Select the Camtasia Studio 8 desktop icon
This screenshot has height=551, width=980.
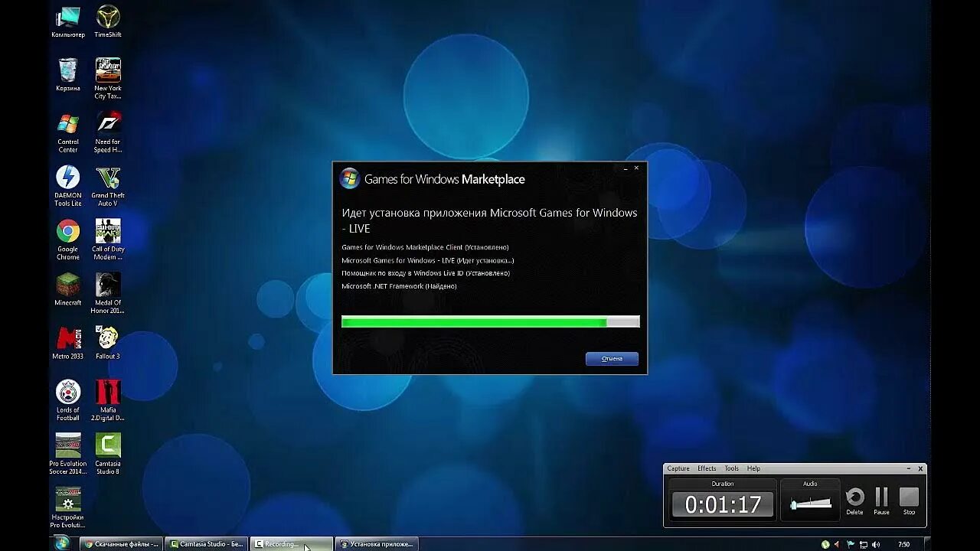[x=107, y=454]
